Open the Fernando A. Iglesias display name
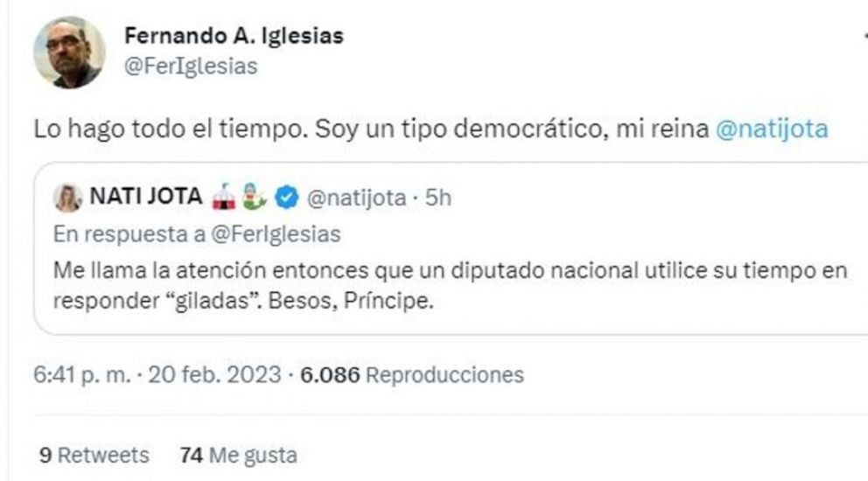This screenshot has width=868, height=481. click(x=234, y=36)
